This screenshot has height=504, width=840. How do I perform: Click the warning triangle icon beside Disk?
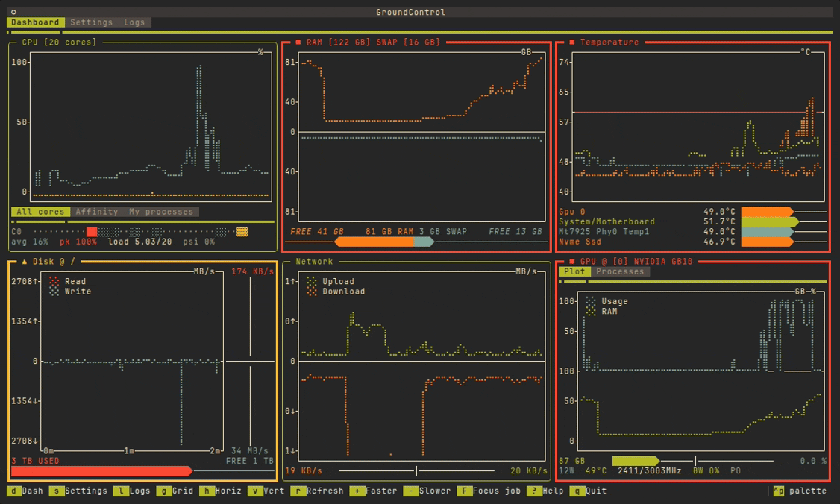tap(25, 262)
